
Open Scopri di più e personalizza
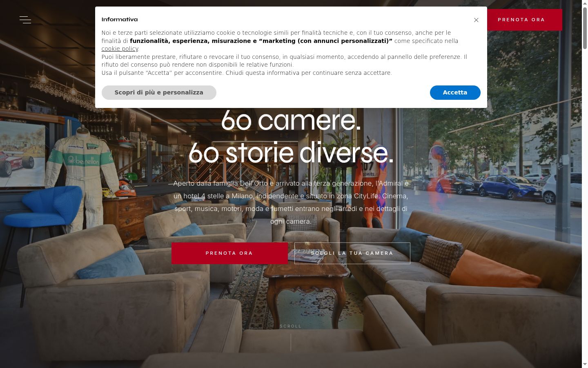tap(159, 92)
